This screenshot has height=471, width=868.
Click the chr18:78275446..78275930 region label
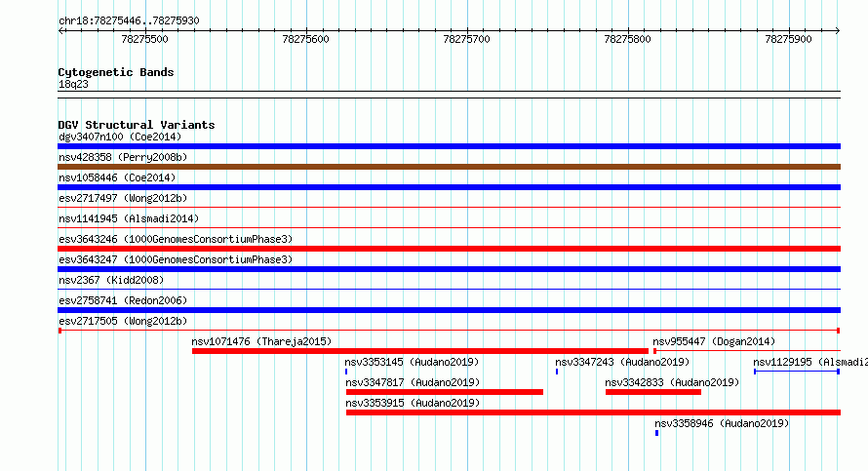(x=129, y=20)
